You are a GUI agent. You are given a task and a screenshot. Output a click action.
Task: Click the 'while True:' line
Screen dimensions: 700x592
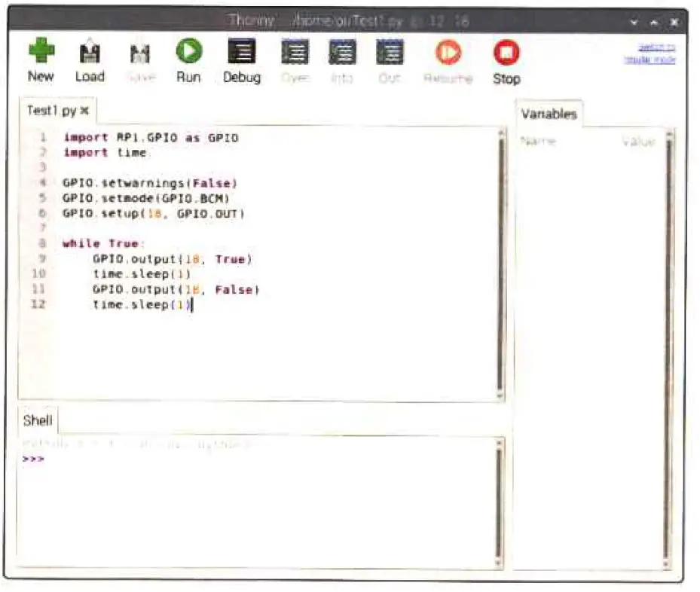[103, 243]
